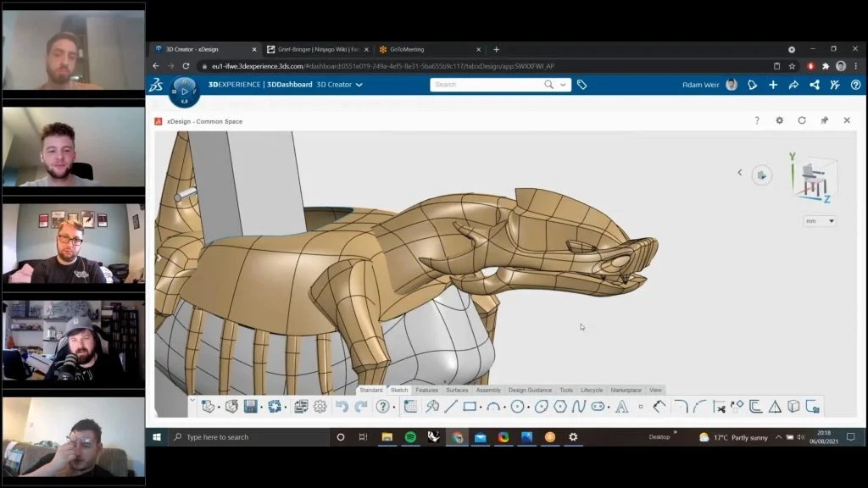Select the Line sketch tool

pos(451,407)
